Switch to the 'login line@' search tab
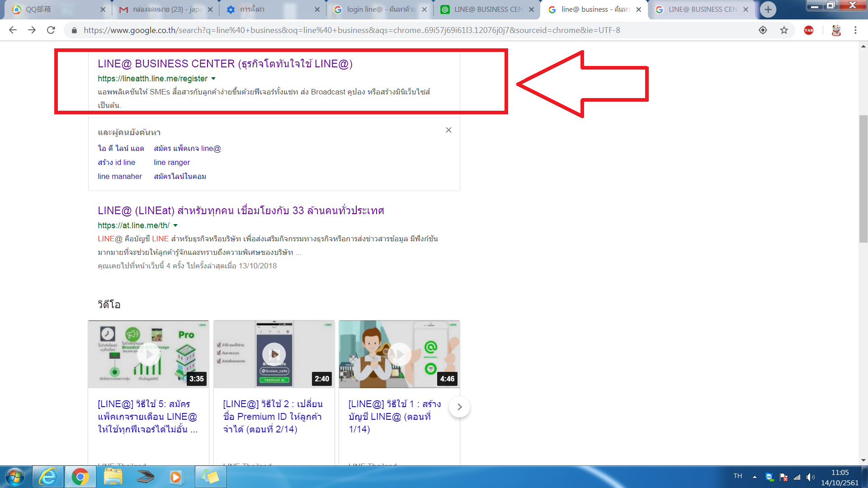868x488 pixels. tap(379, 9)
